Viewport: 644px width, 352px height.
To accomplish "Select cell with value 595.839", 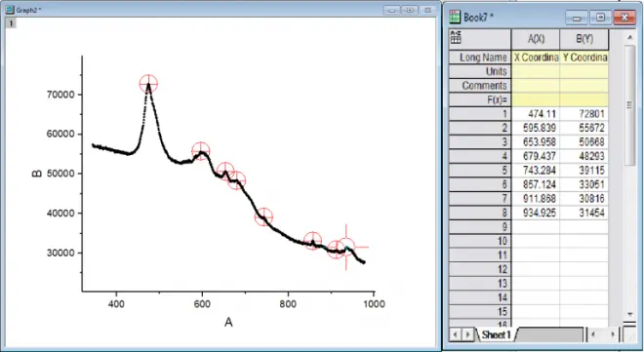I will (x=536, y=128).
